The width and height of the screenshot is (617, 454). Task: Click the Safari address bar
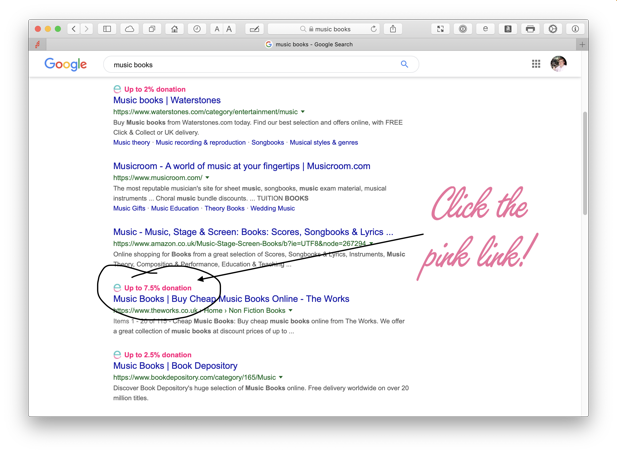[324, 29]
